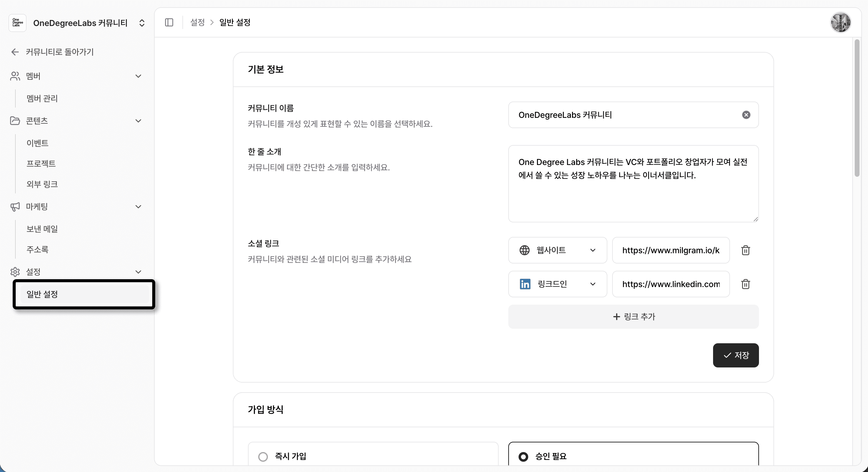Select the 즉시 가입 radio option
The height and width of the screenshot is (472, 868).
click(263, 457)
